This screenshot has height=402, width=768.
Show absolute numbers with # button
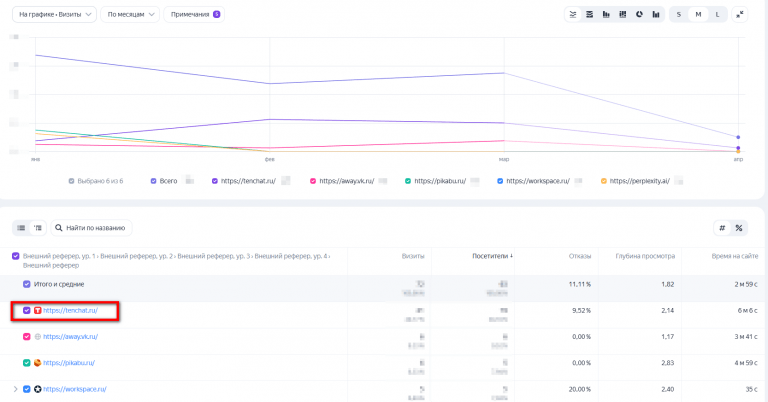tap(722, 228)
